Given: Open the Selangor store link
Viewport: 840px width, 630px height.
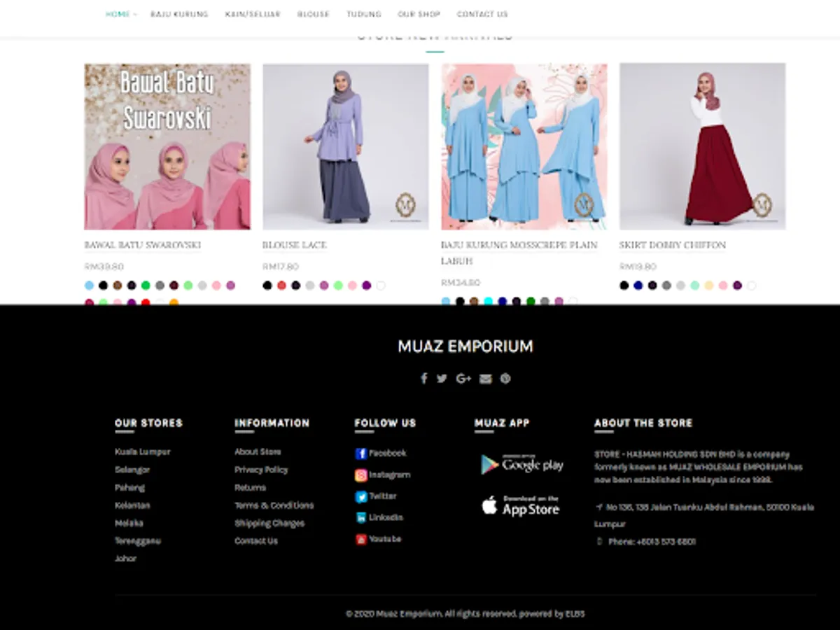Looking at the screenshot, I should click(x=132, y=470).
